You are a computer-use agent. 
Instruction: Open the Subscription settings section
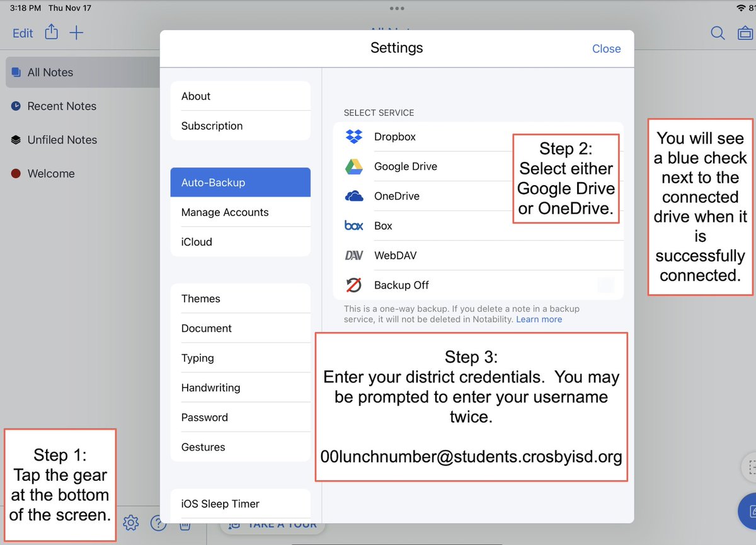241,125
